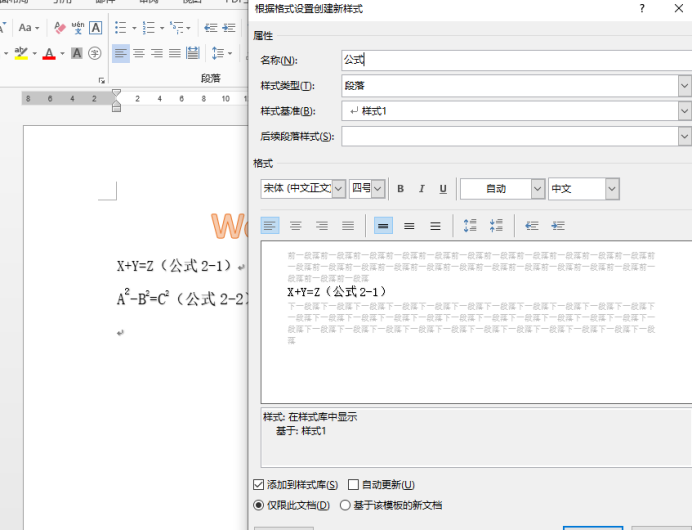This screenshot has height=530, width=693.
Task: Increase indent in style dialog
Action: coord(558,226)
